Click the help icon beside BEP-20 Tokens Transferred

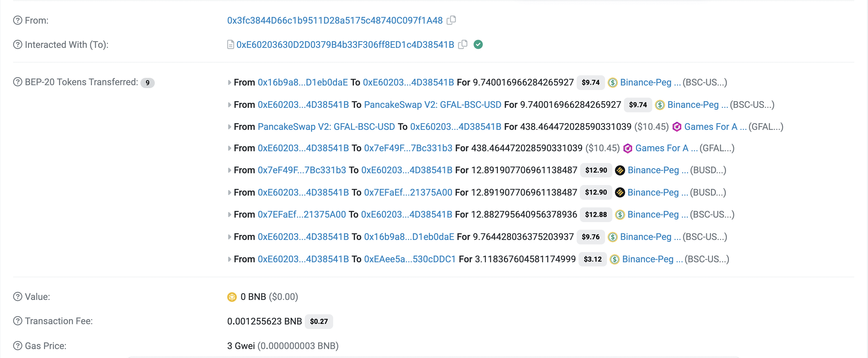18,82
